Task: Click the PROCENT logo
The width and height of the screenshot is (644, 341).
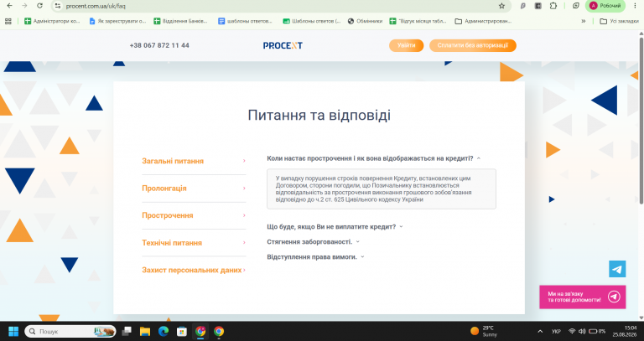Action: (x=283, y=45)
